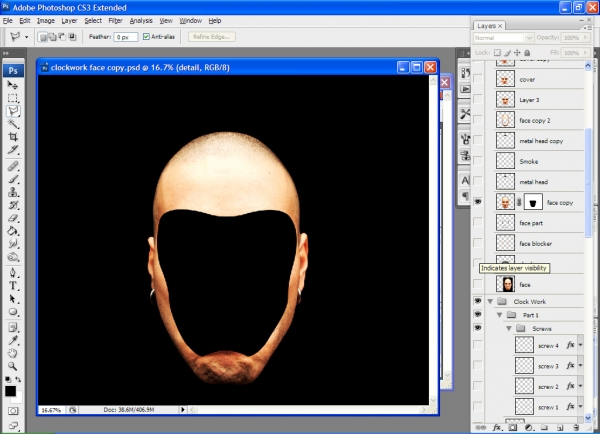
Task: Hide the Clock Work group
Action: click(478, 301)
